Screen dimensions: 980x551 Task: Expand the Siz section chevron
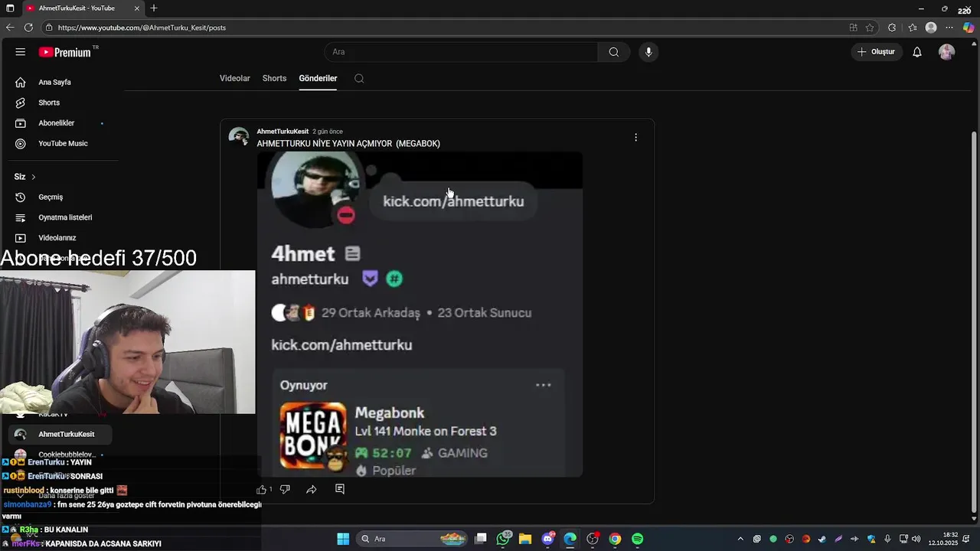pos(33,177)
